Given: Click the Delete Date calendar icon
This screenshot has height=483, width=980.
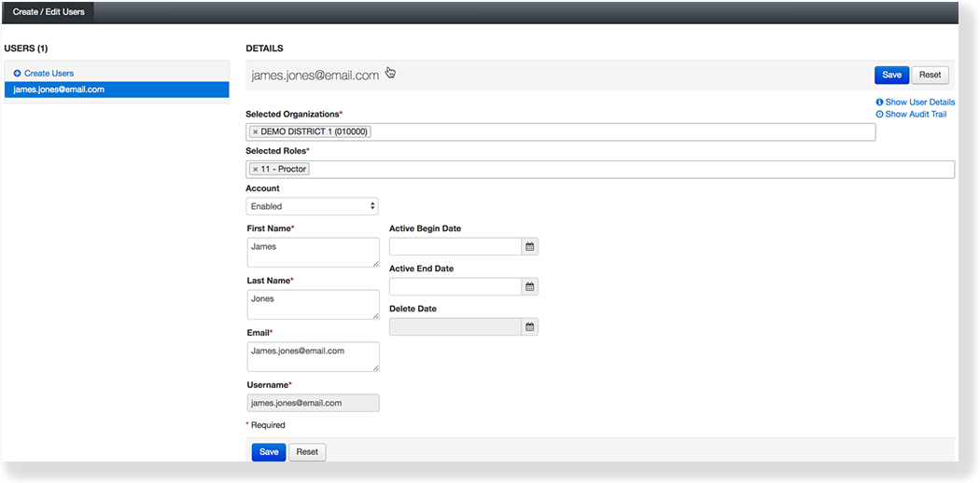Looking at the screenshot, I should (529, 327).
